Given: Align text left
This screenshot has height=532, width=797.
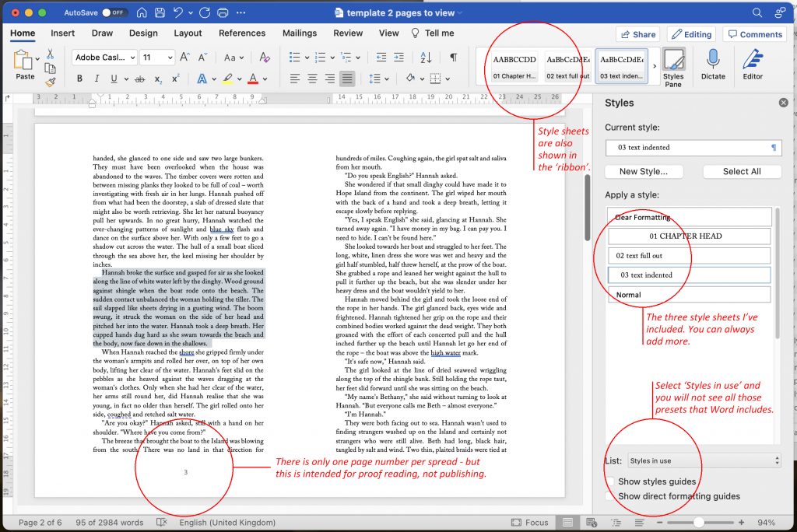Looking at the screenshot, I should pos(295,79).
